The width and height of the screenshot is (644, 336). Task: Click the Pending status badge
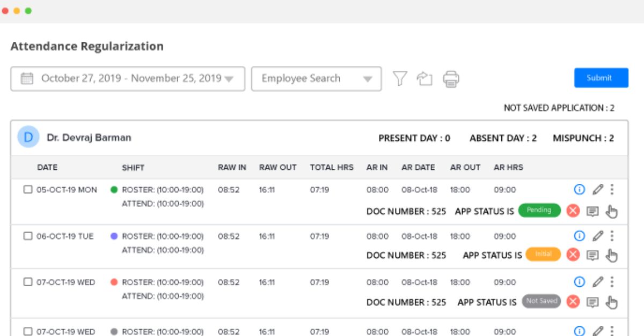pyautogui.click(x=539, y=210)
